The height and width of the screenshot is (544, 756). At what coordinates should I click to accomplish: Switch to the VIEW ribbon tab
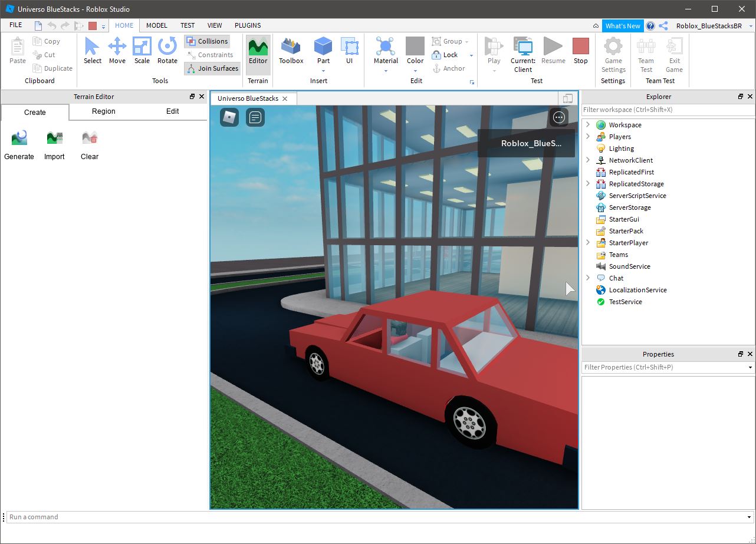(x=215, y=25)
